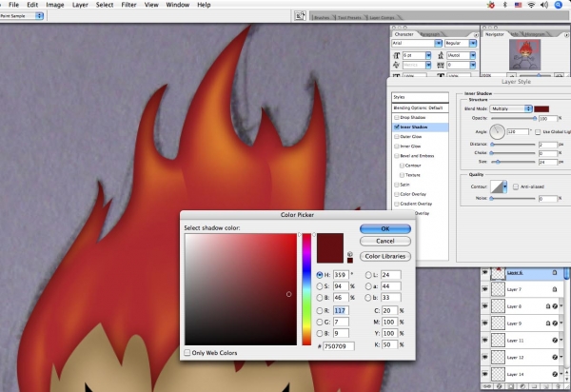Enable Anti-aliased in Quality section
The width and height of the screenshot is (571, 392).
(x=516, y=186)
